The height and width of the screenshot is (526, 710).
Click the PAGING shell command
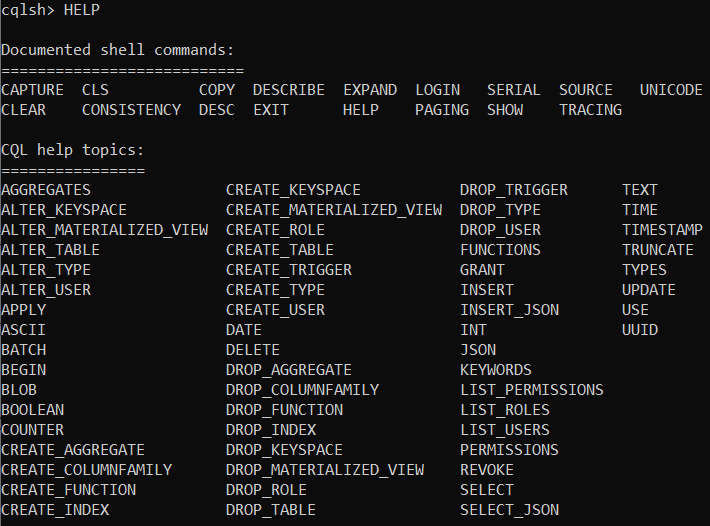(x=442, y=110)
